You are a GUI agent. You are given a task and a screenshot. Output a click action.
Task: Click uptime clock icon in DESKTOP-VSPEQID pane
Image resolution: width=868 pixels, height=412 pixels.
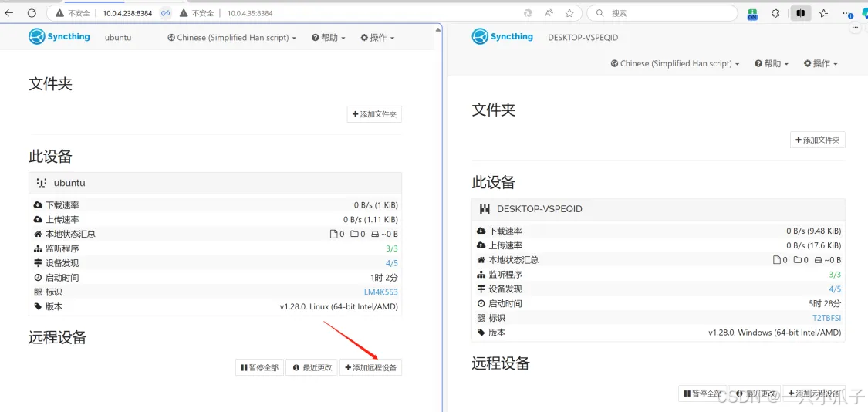481,303
